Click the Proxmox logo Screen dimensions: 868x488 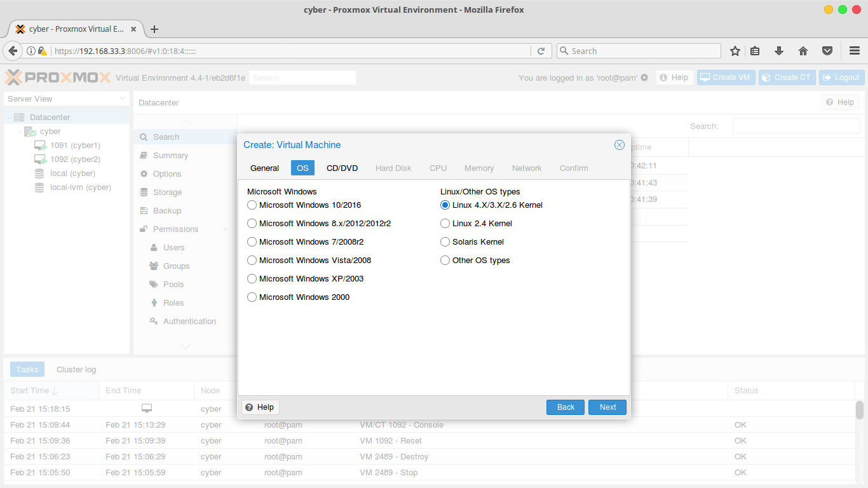58,78
